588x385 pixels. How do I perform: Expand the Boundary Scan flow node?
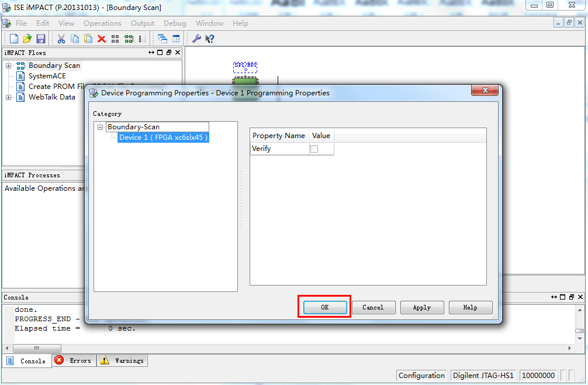coord(8,66)
